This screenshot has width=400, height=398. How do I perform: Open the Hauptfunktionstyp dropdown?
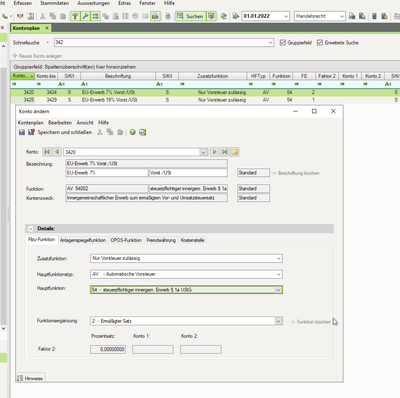pos(279,274)
